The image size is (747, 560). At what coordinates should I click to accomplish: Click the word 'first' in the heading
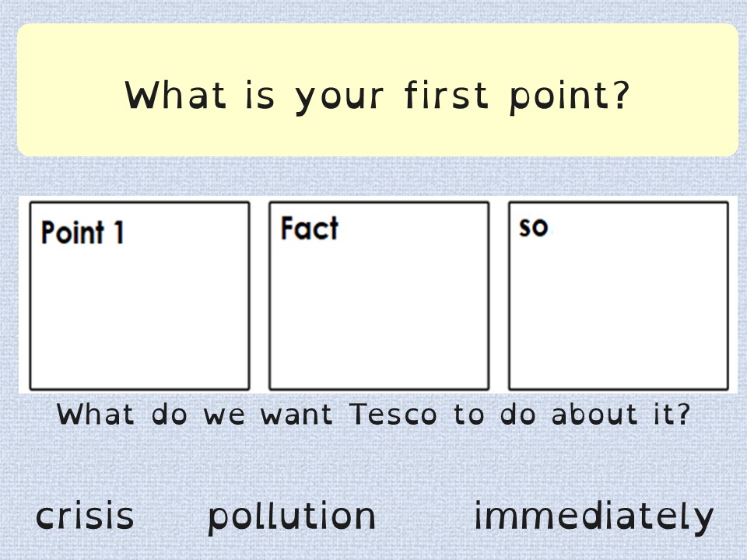point(447,94)
